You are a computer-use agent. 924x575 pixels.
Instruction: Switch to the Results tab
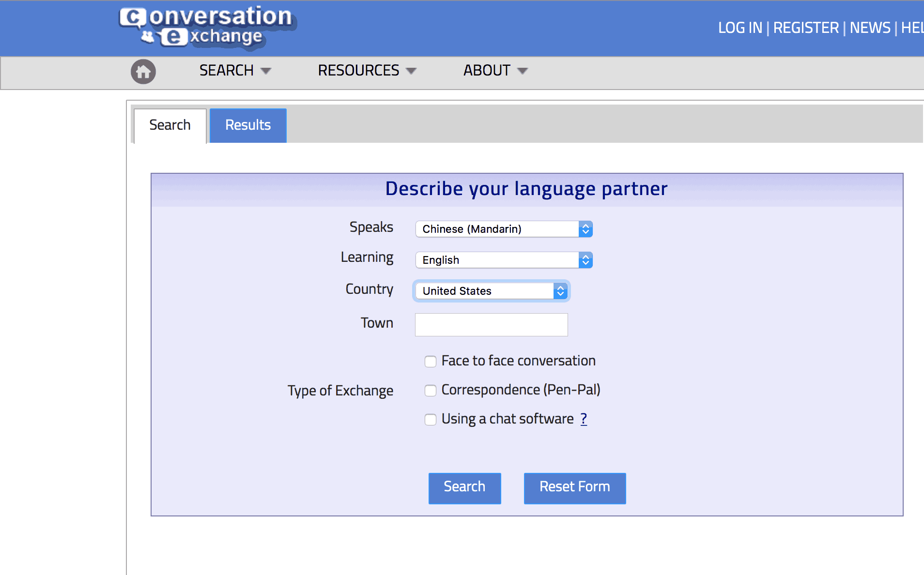coord(248,125)
